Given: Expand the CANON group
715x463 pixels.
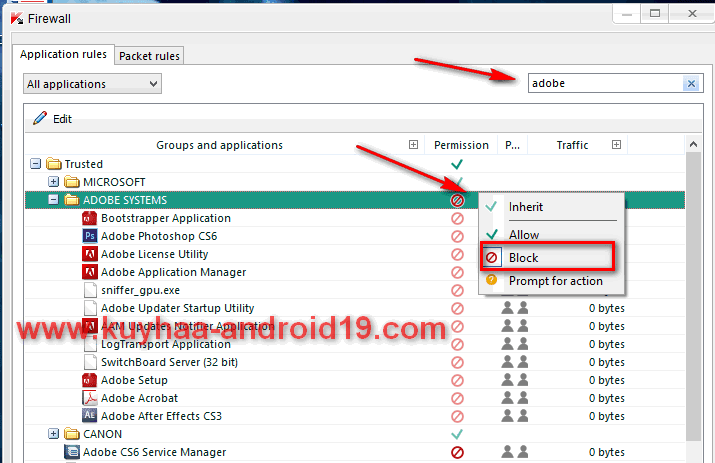Looking at the screenshot, I should (x=53, y=434).
